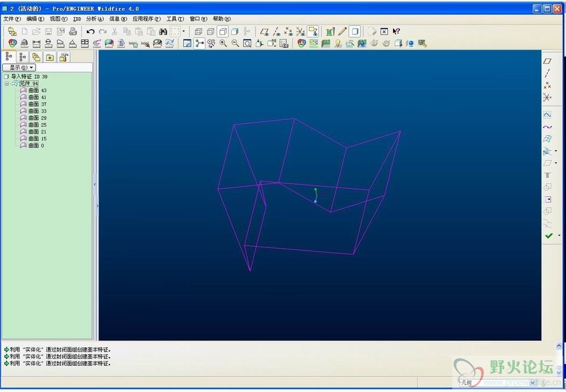566x392 pixels.
Task: Open the 信息 menu
Action: 119,19
